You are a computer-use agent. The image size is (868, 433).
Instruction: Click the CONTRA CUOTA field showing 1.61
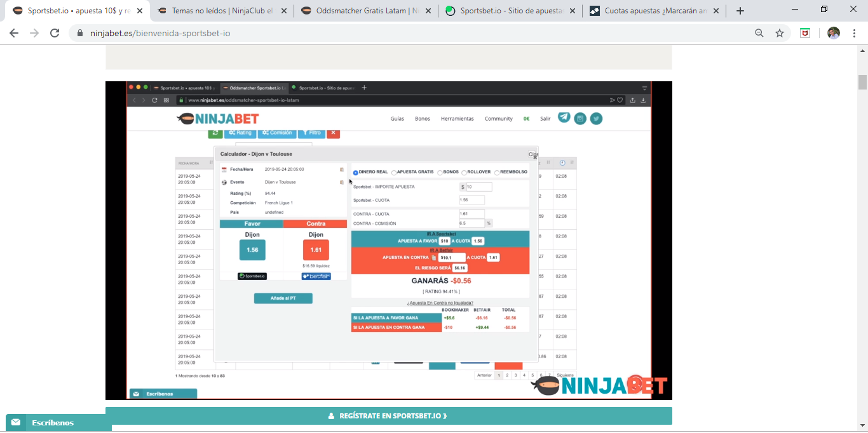coord(472,214)
